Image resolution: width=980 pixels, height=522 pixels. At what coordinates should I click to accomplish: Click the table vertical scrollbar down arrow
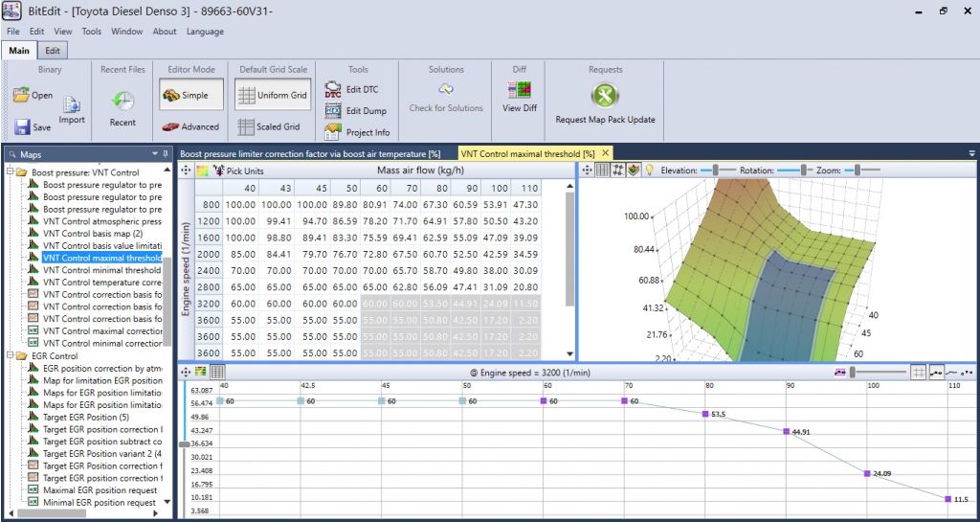(x=569, y=353)
